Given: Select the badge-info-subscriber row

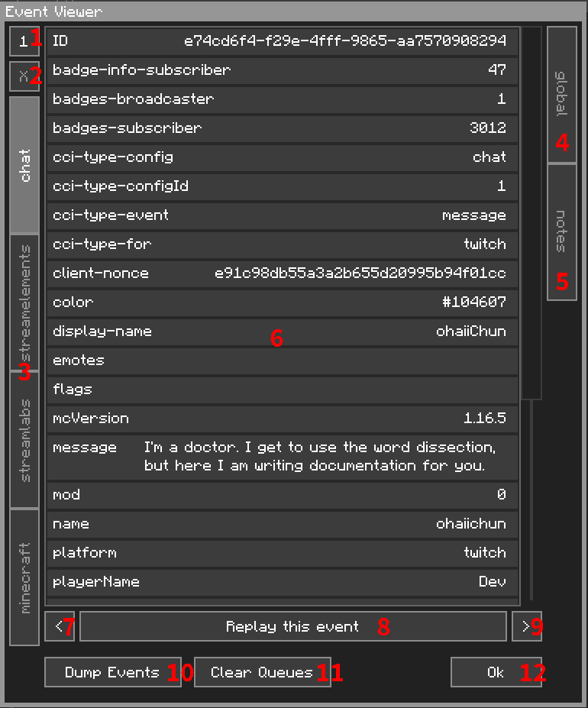Looking at the screenshot, I should coord(283,70).
